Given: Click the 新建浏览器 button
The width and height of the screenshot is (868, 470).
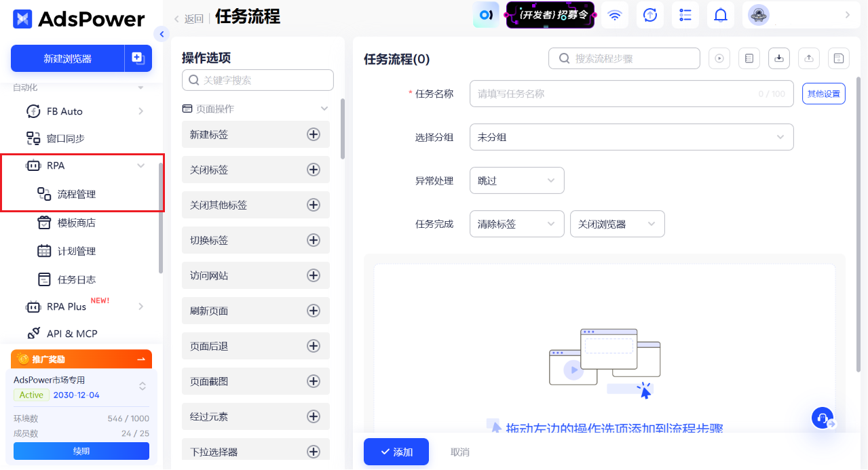Looking at the screenshot, I should 67,58.
